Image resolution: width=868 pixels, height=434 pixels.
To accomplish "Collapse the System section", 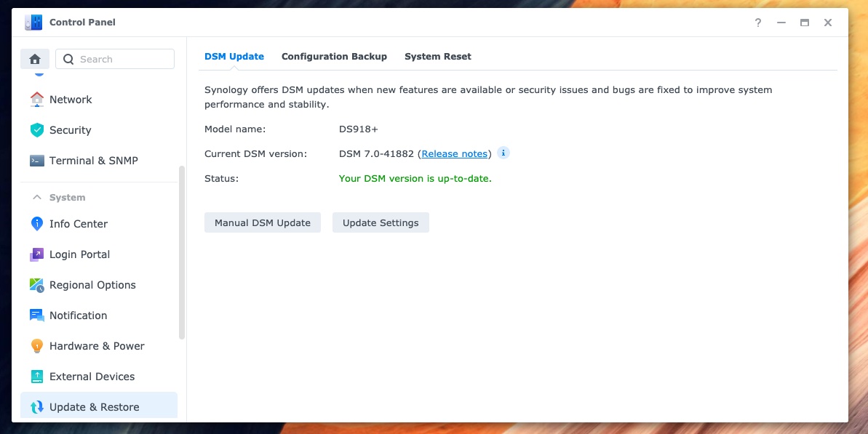I will click(x=37, y=198).
